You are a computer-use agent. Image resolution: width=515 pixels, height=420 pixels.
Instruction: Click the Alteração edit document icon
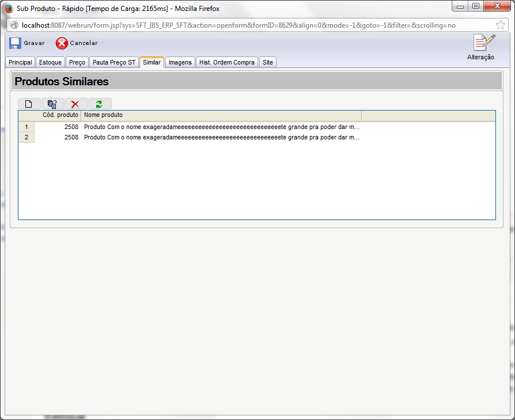click(483, 43)
